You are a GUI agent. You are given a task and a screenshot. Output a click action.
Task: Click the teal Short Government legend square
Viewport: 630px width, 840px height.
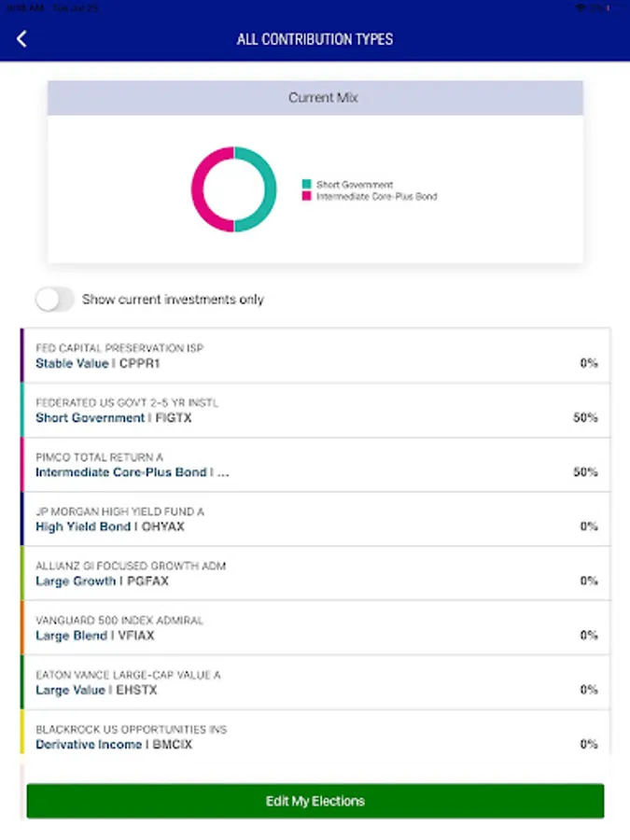pos(306,185)
